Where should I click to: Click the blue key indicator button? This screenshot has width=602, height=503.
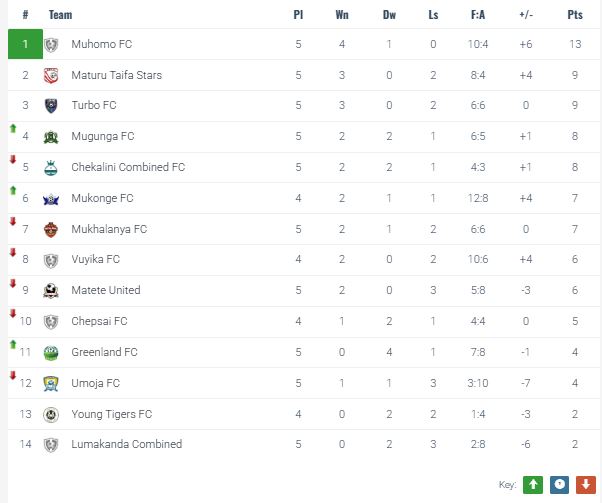click(560, 484)
